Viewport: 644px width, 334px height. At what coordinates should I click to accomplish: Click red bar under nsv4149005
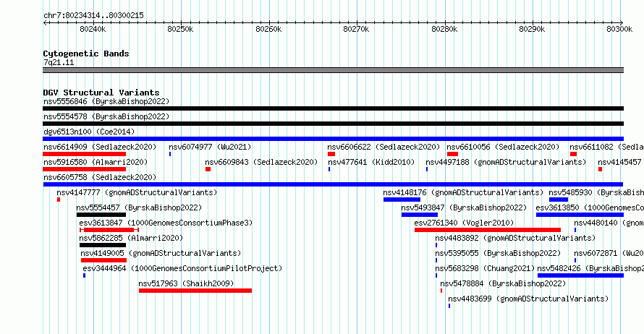click(104, 260)
